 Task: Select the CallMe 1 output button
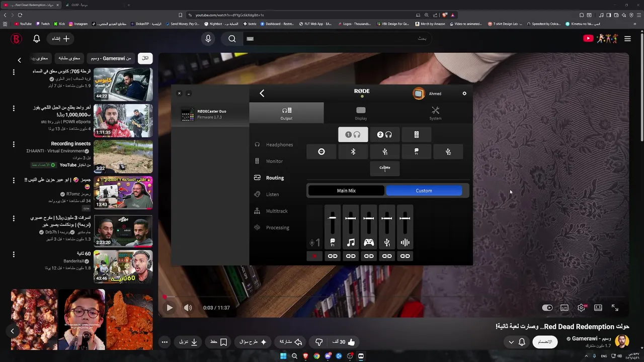385,168
